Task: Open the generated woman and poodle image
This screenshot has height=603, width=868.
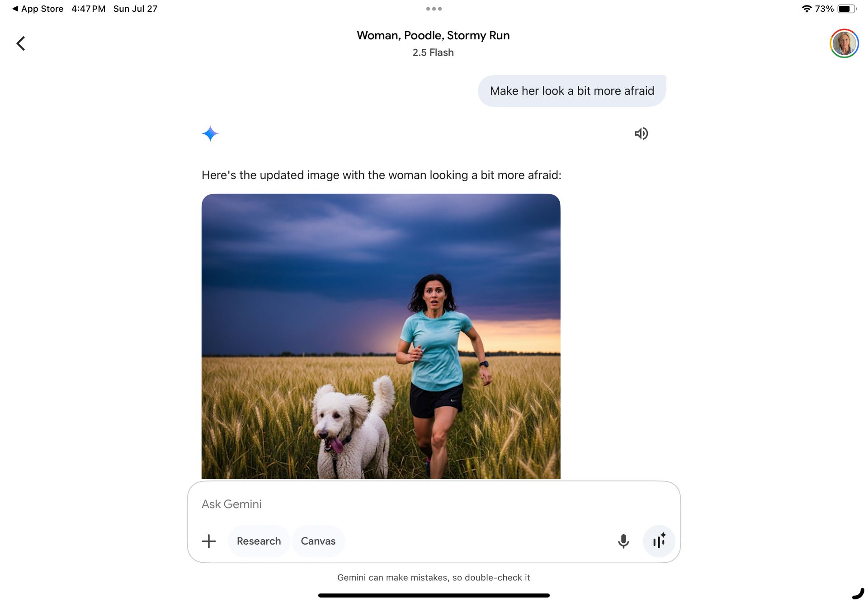Action: click(381, 336)
